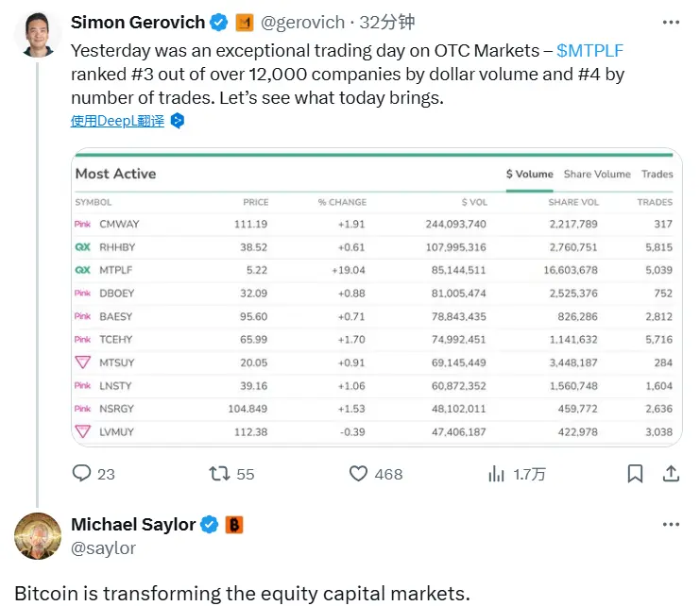Open tweet view analytics icon

pyautogui.click(x=496, y=474)
